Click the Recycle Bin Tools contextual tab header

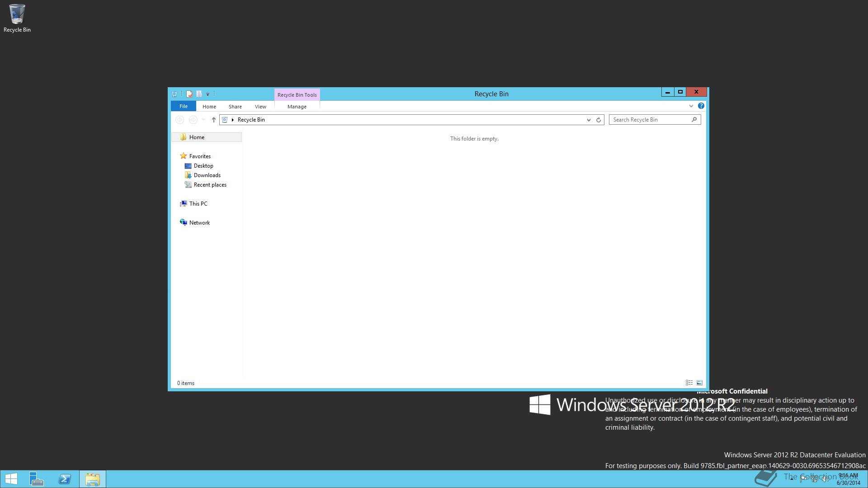(x=297, y=95)
